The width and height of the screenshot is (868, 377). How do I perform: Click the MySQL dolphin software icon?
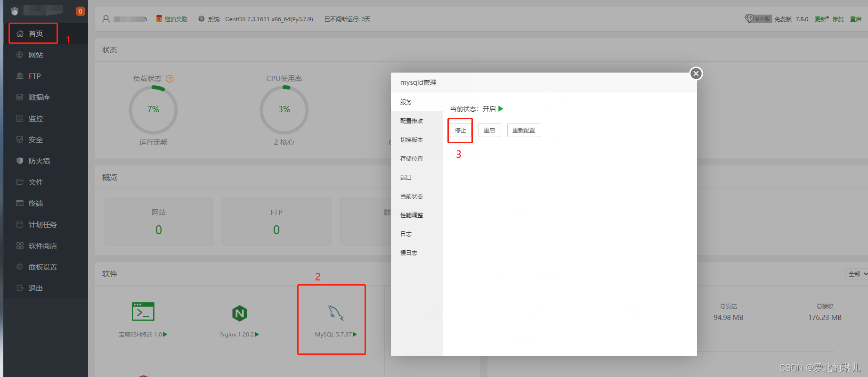point(336,312)
